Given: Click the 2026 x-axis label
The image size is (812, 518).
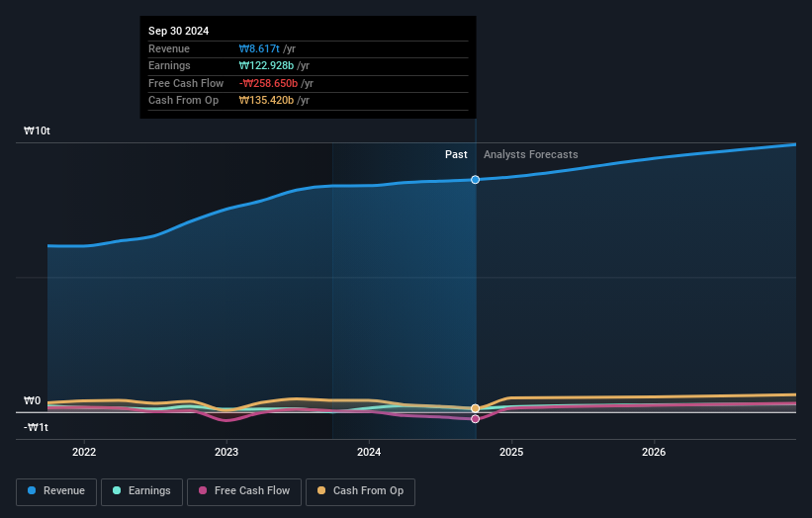Looking at the screenshot, I should coord(654,452).
